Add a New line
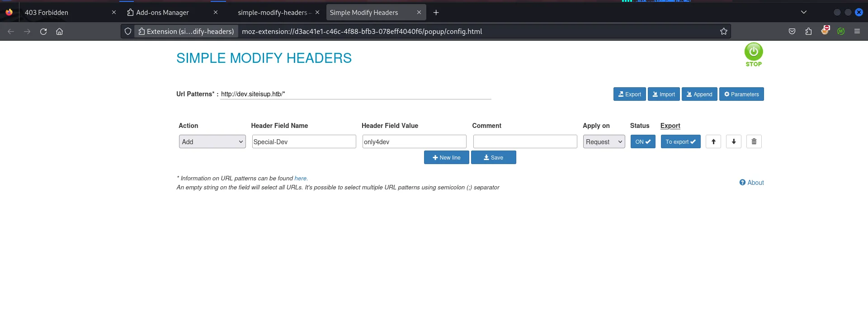868x311 pixels. coord(447,157)
